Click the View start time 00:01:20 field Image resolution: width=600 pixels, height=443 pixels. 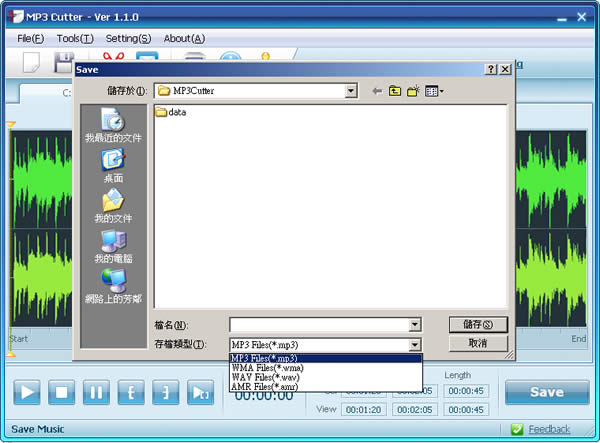[x=364, y=410]
